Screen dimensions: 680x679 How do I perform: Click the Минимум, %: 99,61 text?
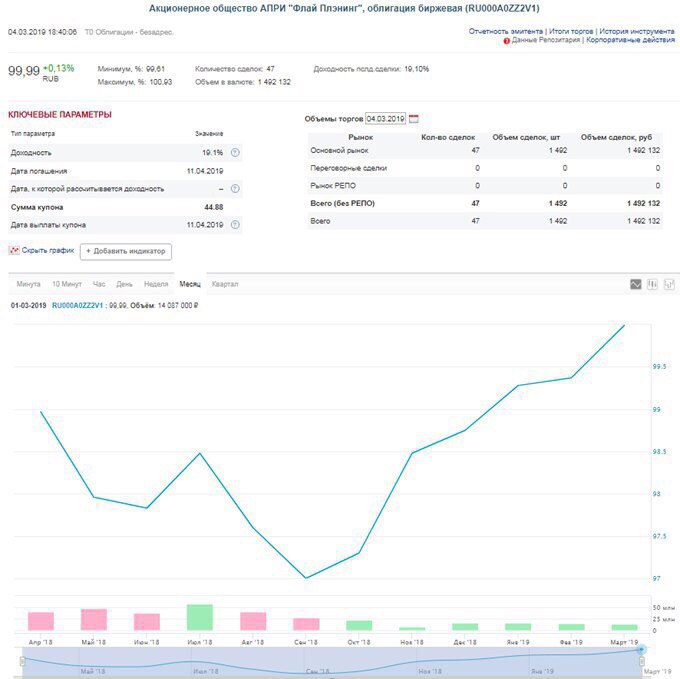click(131, 69)
